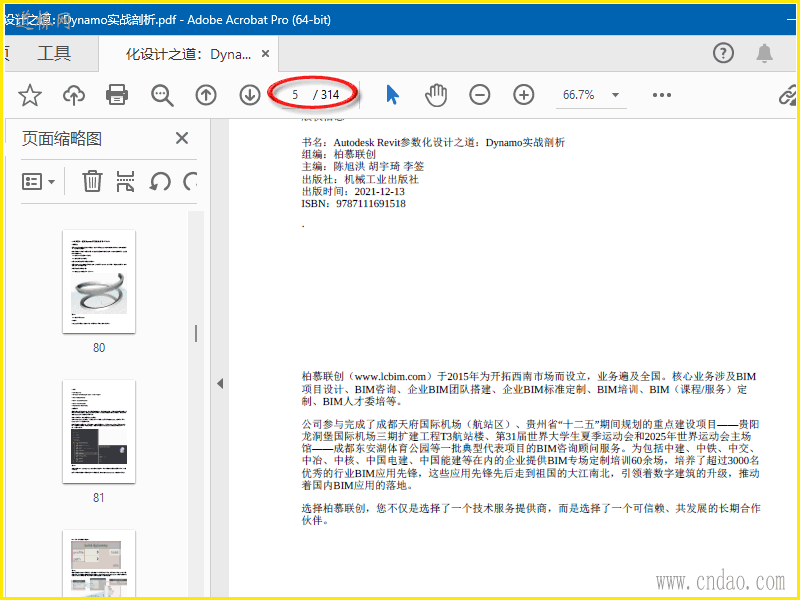This screenshot has width=800, height=600.
Task: Open the find text magnifier tool
Action: [162, 95]
